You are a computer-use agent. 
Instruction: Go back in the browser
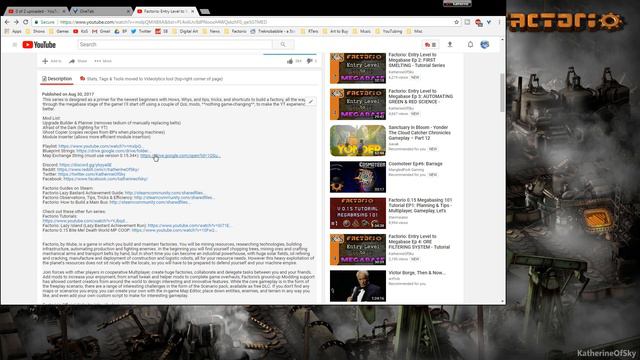point(7,22)
